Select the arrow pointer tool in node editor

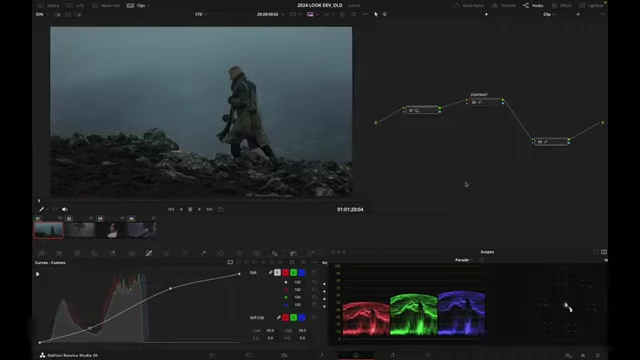click(376, 14)
